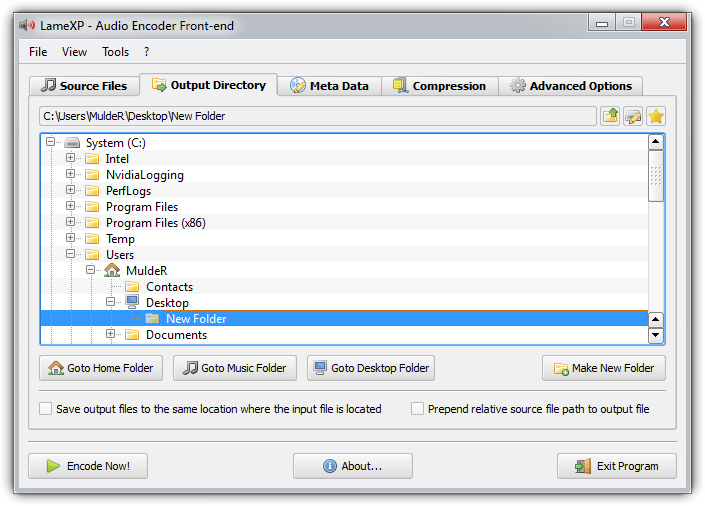Image resolution: width=705 pixels, height=506 pixels.
Task: Open the View menu
Action: pyautogui.click(x=74, y=52)
